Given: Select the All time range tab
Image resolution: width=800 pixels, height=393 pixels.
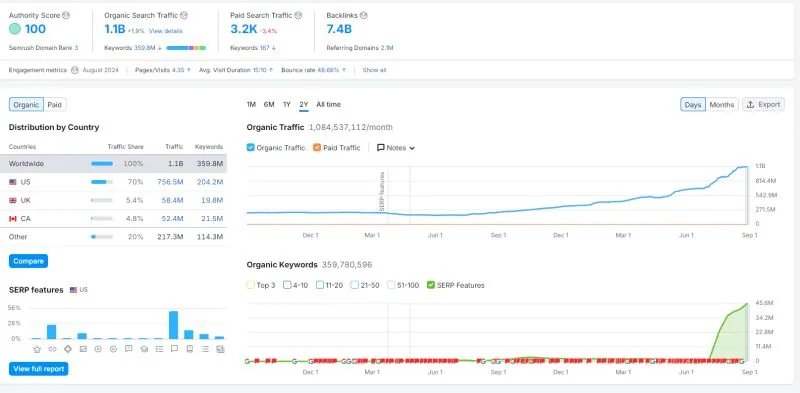Looking at the screenshot, I should coord(328,105).
